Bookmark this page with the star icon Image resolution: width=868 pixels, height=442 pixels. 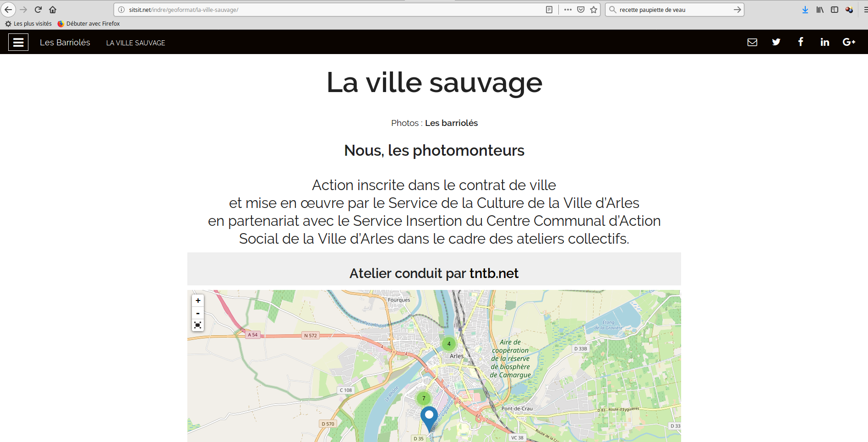594,10
